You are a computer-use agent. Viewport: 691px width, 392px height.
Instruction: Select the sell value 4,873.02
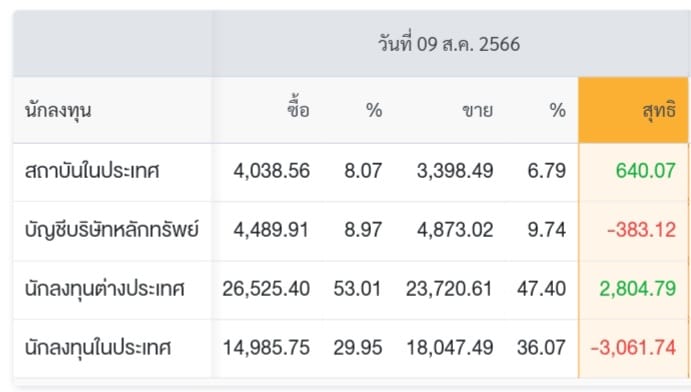click(x=455, y=230)
